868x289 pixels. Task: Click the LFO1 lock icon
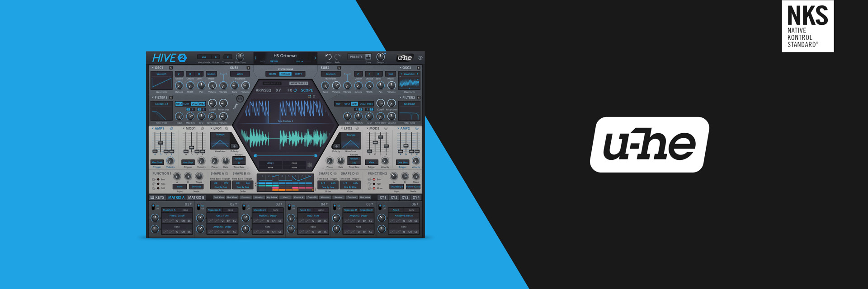[x=226, y=128]
